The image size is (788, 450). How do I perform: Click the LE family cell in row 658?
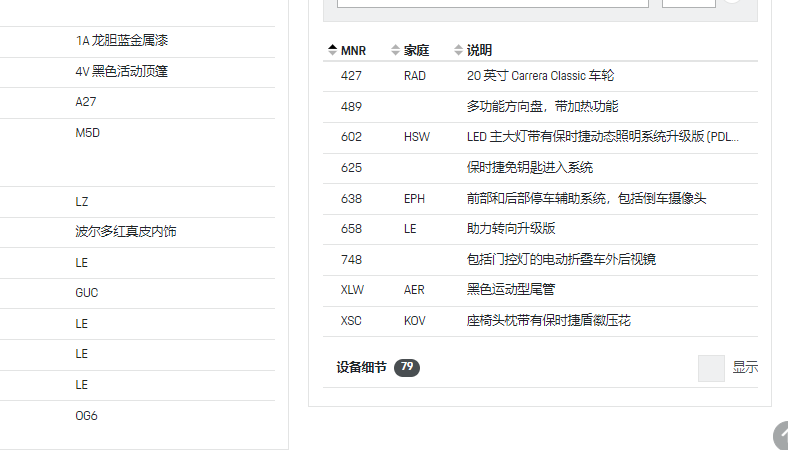click(x=410, y=229)
